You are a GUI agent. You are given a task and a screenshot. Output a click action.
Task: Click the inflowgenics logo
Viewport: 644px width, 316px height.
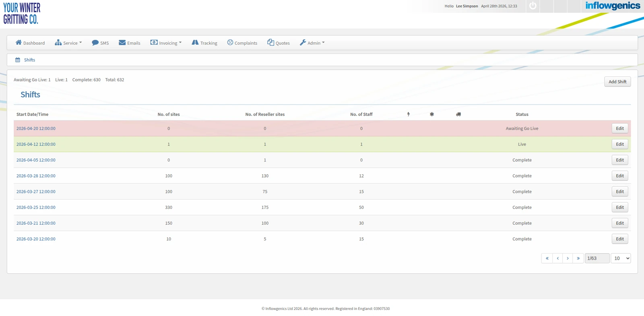pos(613,6)
